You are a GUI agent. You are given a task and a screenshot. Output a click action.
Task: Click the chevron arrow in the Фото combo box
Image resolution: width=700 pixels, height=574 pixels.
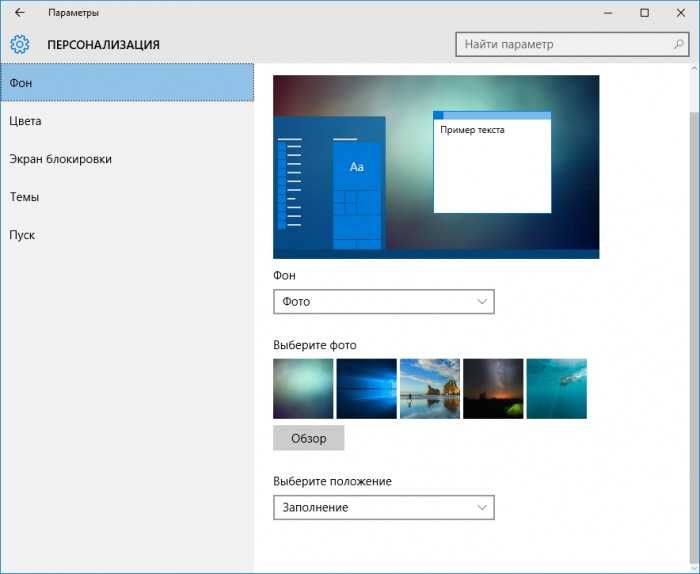482,302
